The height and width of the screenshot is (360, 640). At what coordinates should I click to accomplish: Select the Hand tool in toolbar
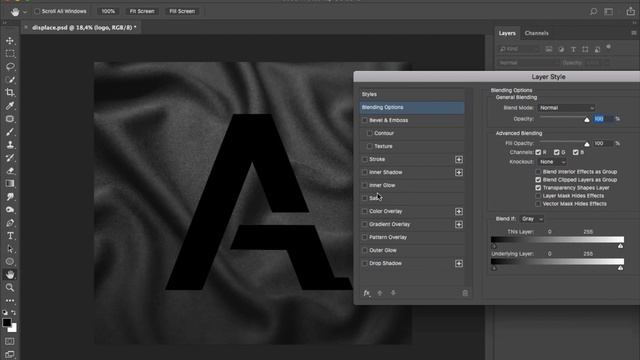tap(10, 275)
